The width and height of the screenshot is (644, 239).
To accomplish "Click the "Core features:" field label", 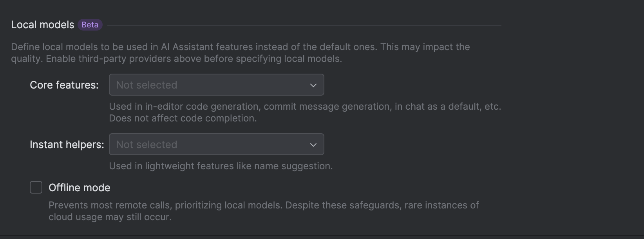I will pos(64,85).
